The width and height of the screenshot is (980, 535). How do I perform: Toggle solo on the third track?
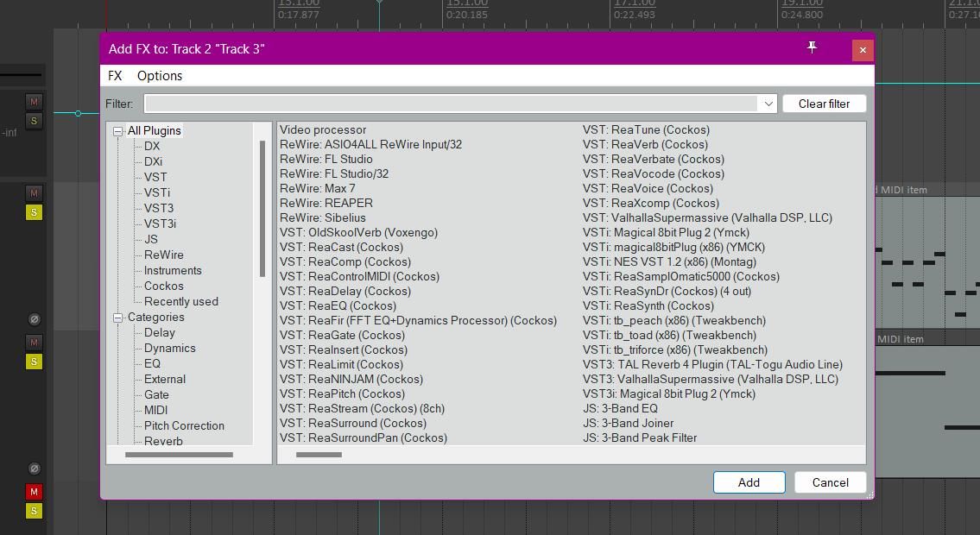[34, 361]
